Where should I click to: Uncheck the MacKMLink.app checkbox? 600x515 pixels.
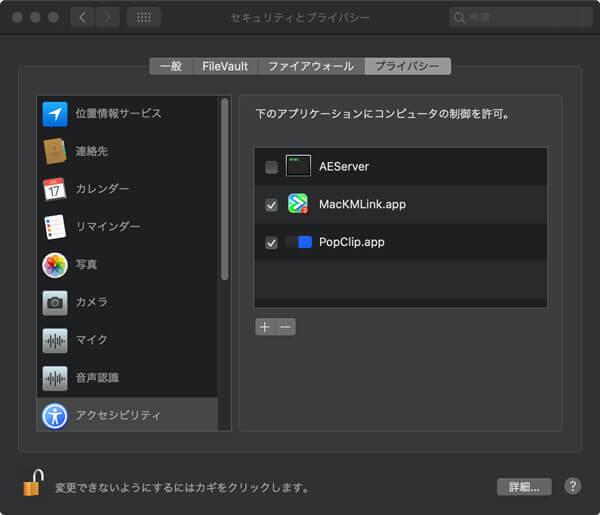point(271,205)
